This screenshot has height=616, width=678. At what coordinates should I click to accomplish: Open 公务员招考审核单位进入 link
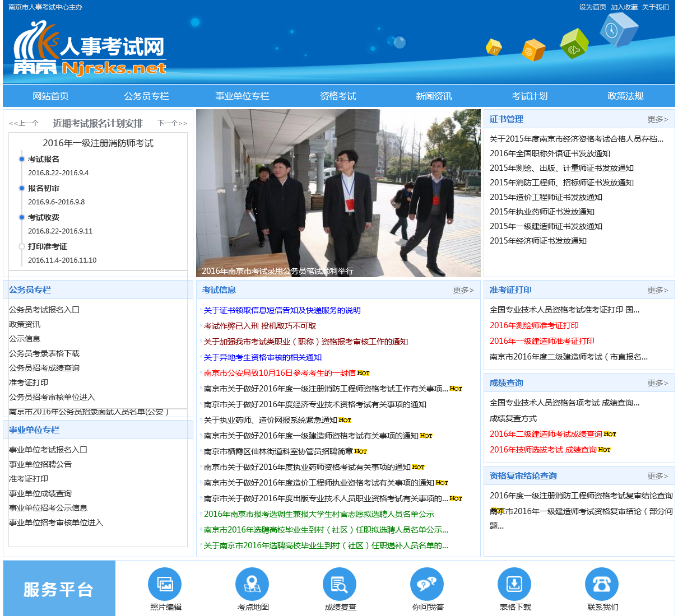coord(52,397)
